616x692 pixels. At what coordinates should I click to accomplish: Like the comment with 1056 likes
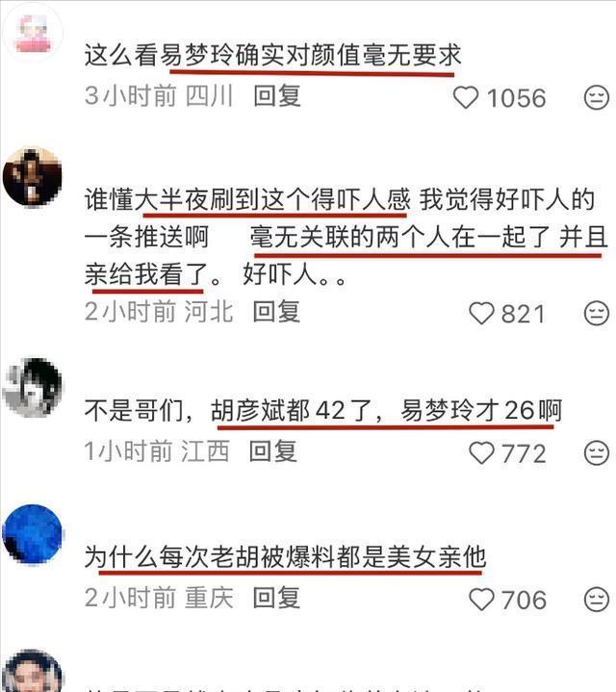(466, 97)
